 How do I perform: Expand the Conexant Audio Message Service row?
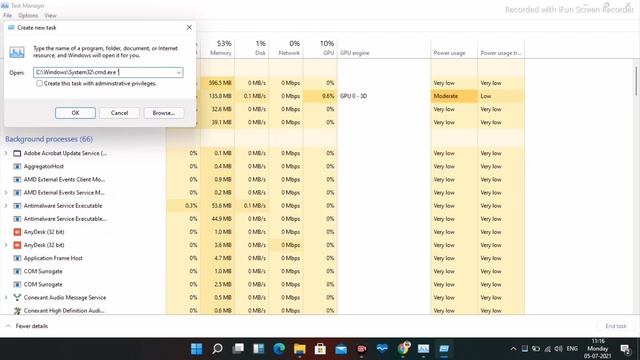pos(6,298)
